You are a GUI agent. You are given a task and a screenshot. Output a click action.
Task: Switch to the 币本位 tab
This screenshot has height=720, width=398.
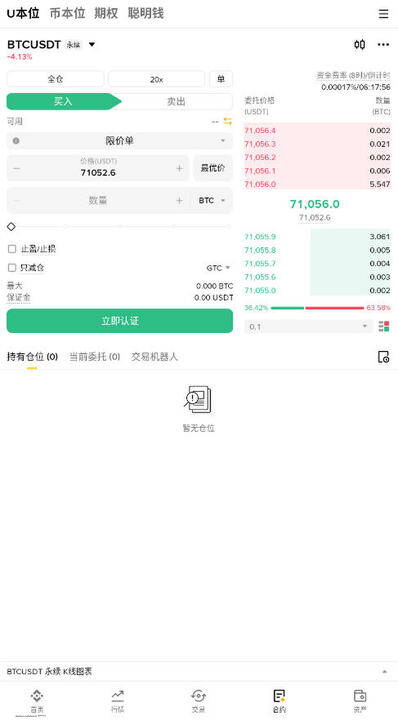point(67,13)
